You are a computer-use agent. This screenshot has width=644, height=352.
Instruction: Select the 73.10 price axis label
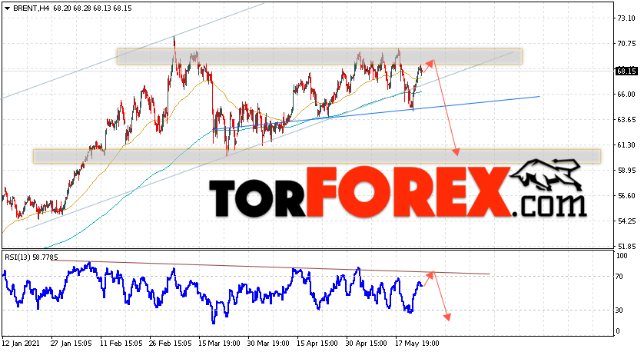pos(626,18)
